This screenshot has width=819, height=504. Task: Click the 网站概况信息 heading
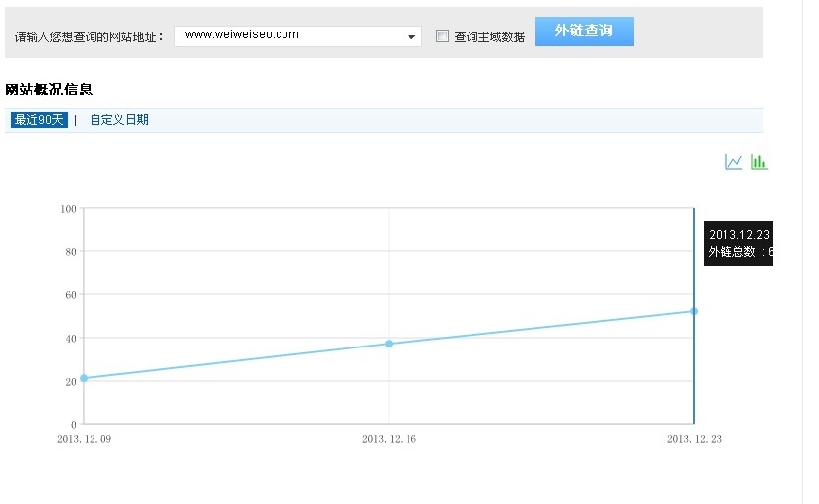tap(49, 90)
